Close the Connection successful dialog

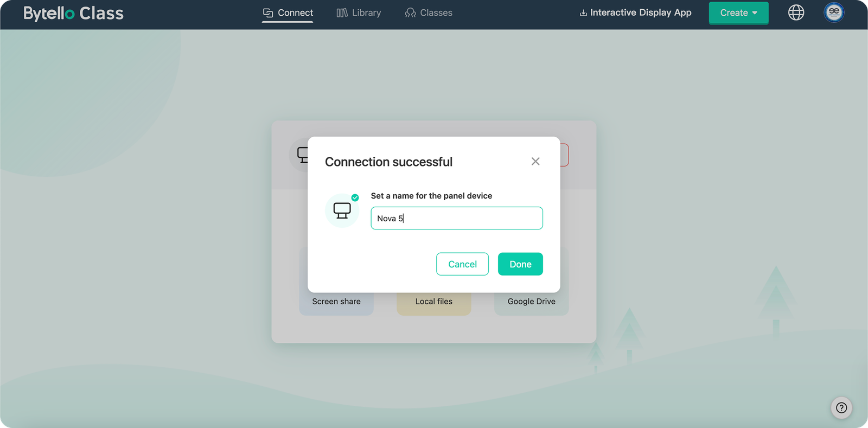(535, 162)
